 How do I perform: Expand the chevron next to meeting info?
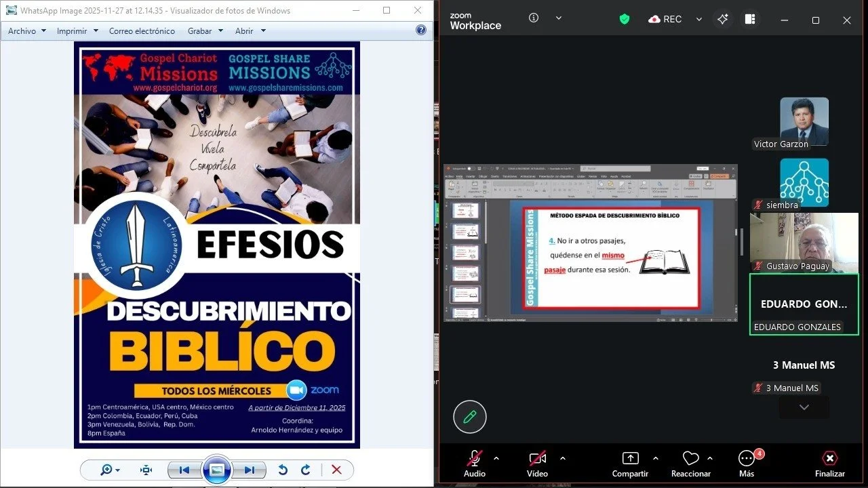(559, 18)
